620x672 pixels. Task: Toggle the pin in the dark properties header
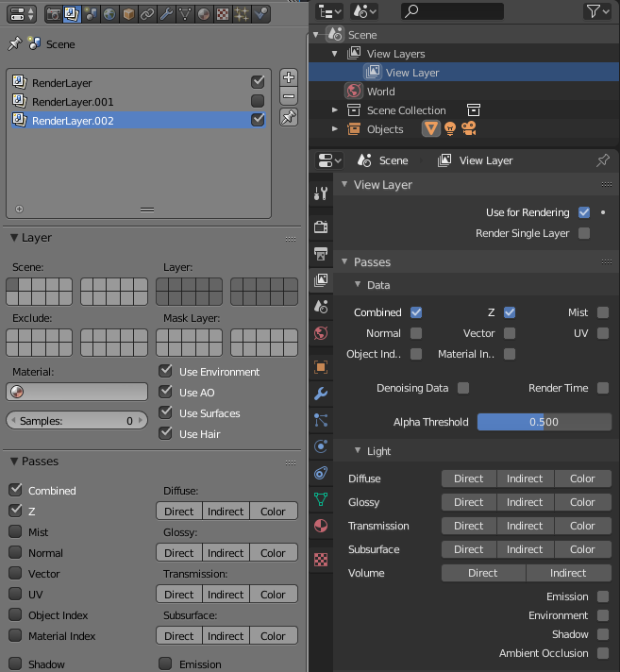pyautogui.click(x=603, y=160)
